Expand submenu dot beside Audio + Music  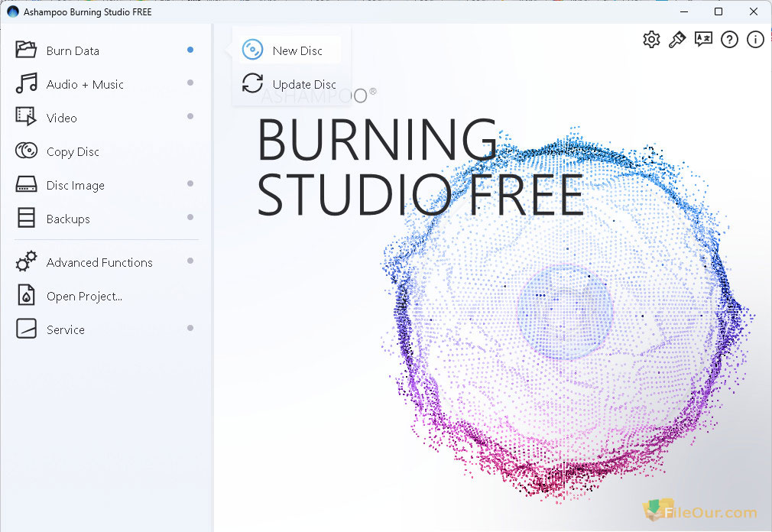coord(190,83)
